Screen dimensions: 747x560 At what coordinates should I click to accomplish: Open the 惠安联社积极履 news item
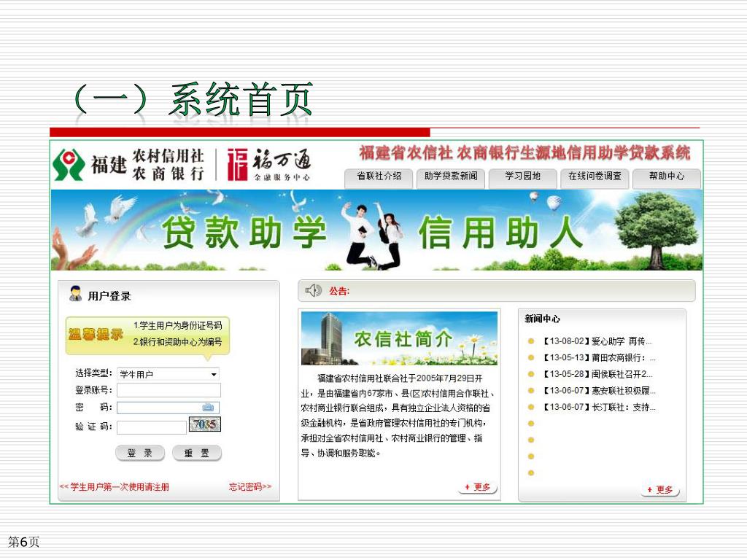pos(600,391)
